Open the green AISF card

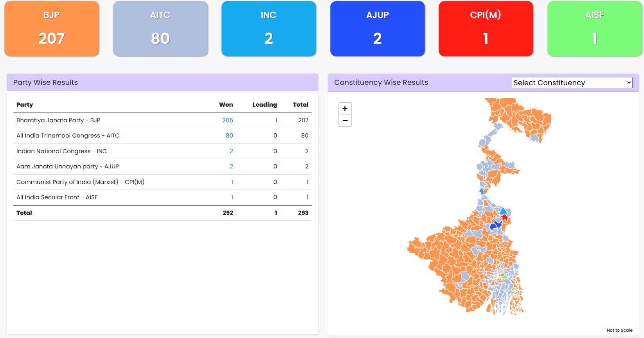tap(595, 29)
